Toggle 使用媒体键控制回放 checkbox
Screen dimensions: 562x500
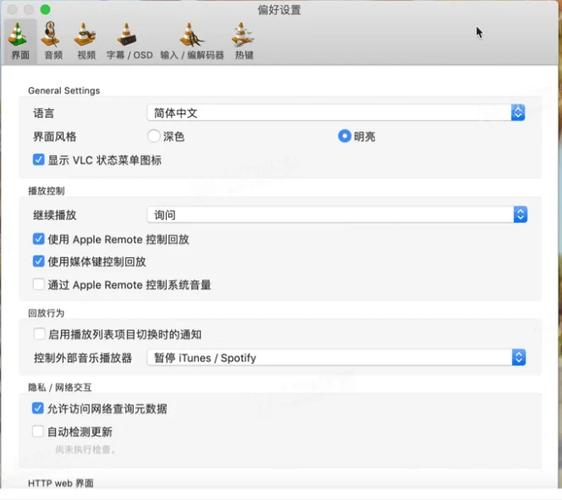pos(38,261)
